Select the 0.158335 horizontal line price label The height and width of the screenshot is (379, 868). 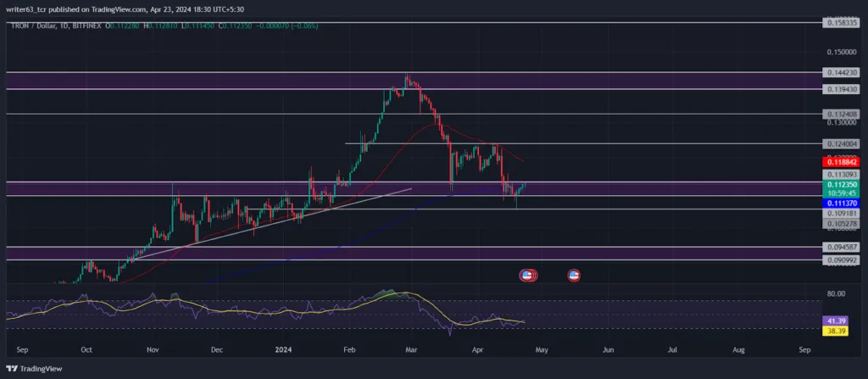[842, 23]
